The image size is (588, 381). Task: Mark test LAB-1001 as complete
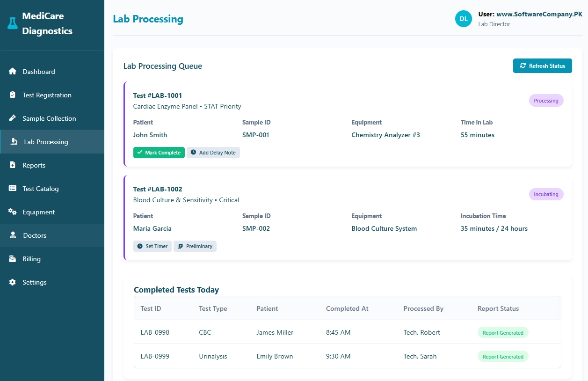point(159,153)
